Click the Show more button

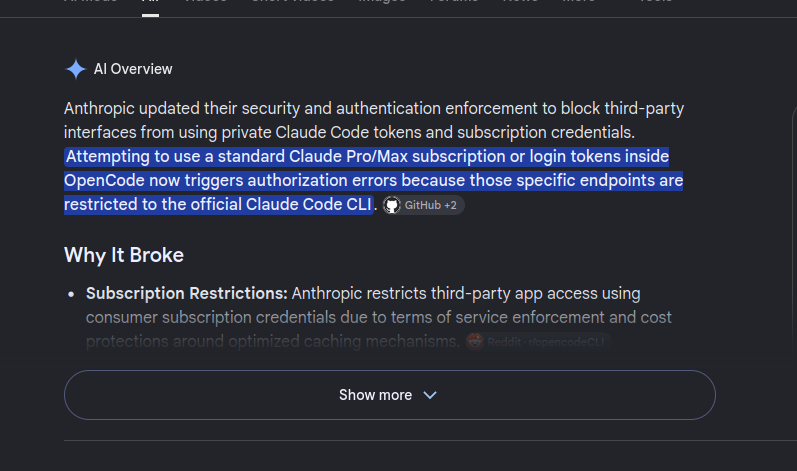pos(390,395)
